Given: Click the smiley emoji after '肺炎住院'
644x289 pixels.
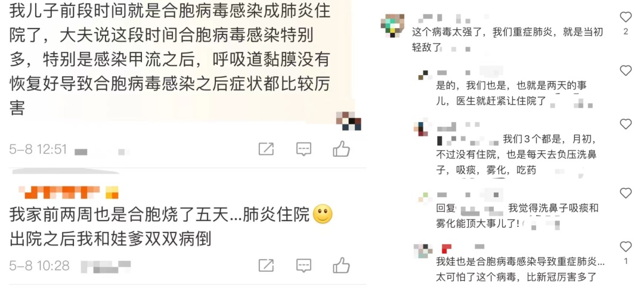Looking at the screenshot, I should [x=323, y=215].
